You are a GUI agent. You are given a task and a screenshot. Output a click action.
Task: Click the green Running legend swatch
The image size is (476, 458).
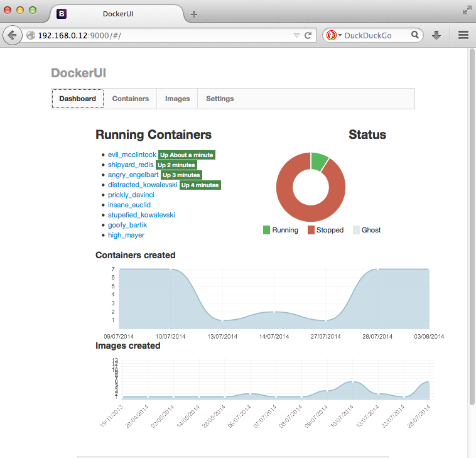pyautogui.click(x=266, y=230)
